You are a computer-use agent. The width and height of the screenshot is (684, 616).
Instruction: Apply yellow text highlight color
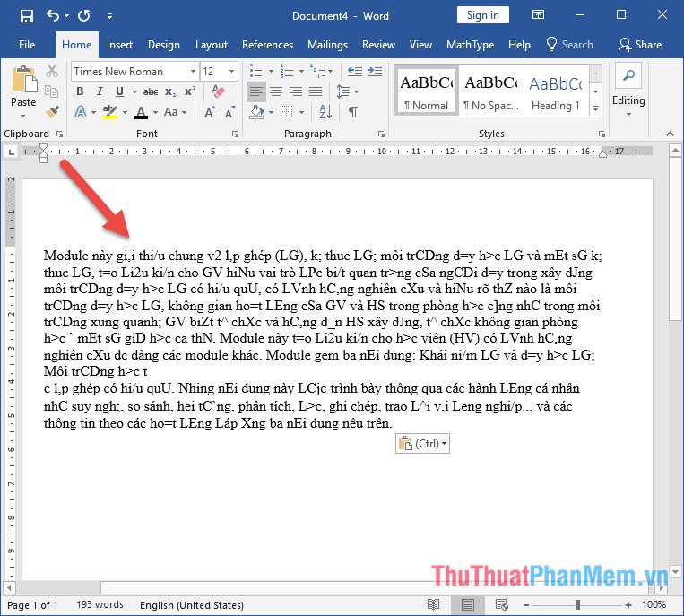pos(110,112)
